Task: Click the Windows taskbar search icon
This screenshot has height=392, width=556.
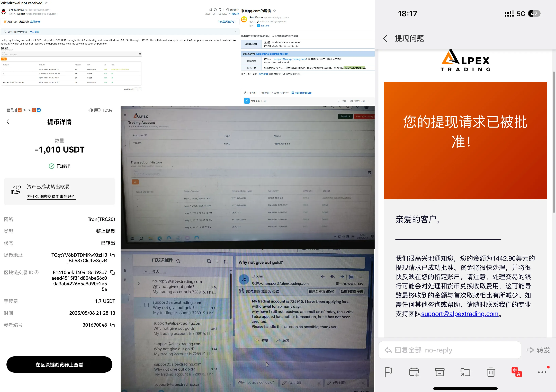Action: tap(141, 239)
